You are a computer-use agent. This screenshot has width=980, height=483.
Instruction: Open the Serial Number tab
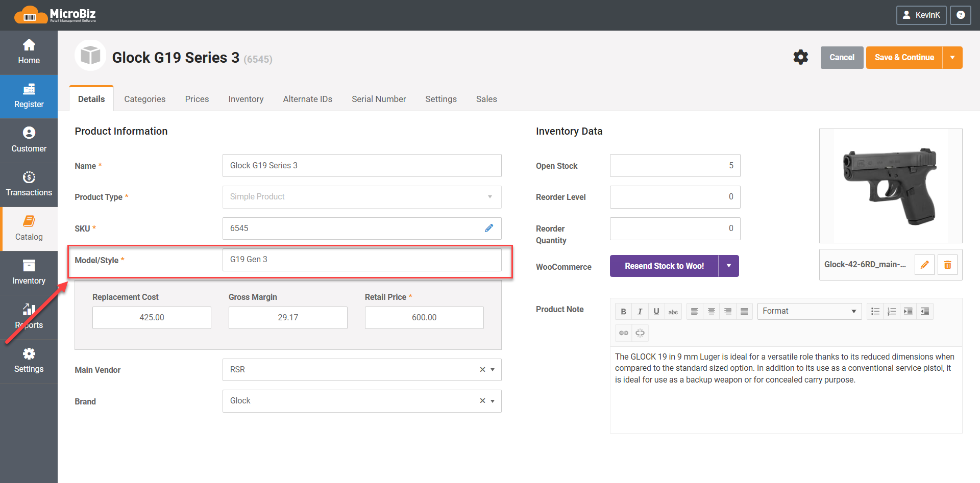(379, 99)
